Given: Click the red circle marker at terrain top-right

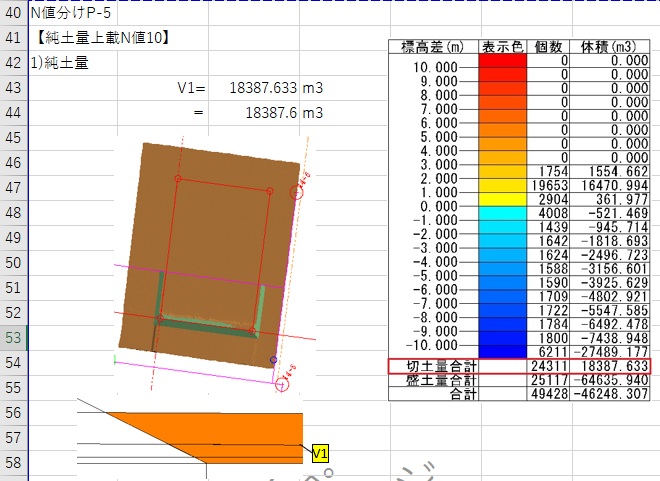Looking at the screenshot, I should [296, 192].
